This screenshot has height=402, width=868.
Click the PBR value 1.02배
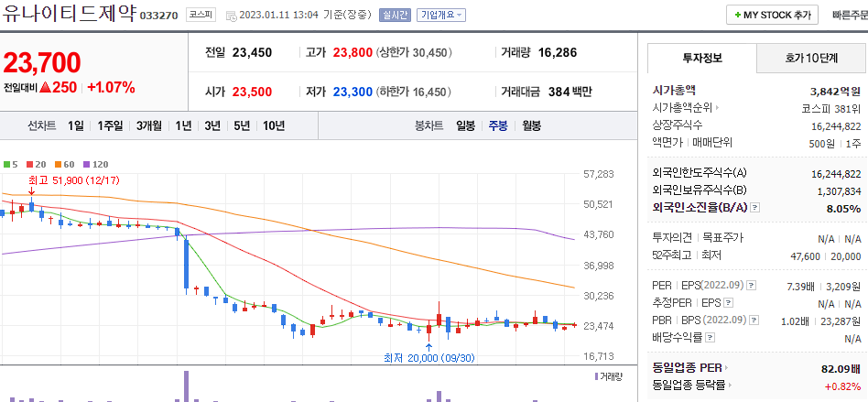click(x=796, y=321)
